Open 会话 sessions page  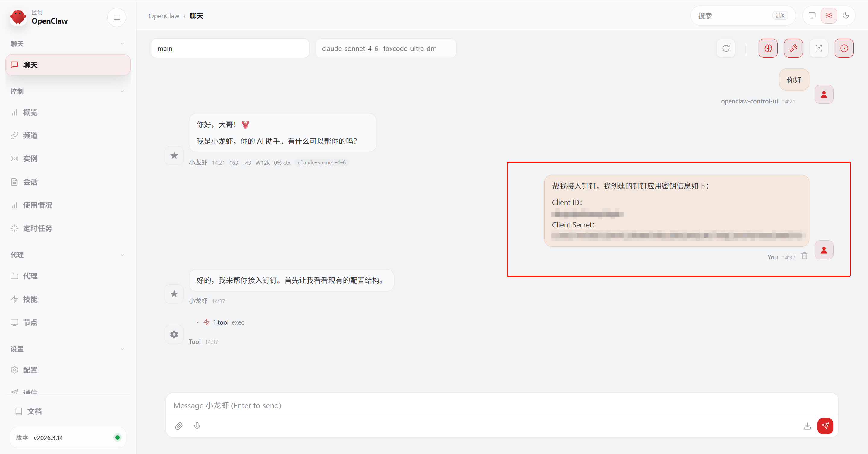[68, 182]
